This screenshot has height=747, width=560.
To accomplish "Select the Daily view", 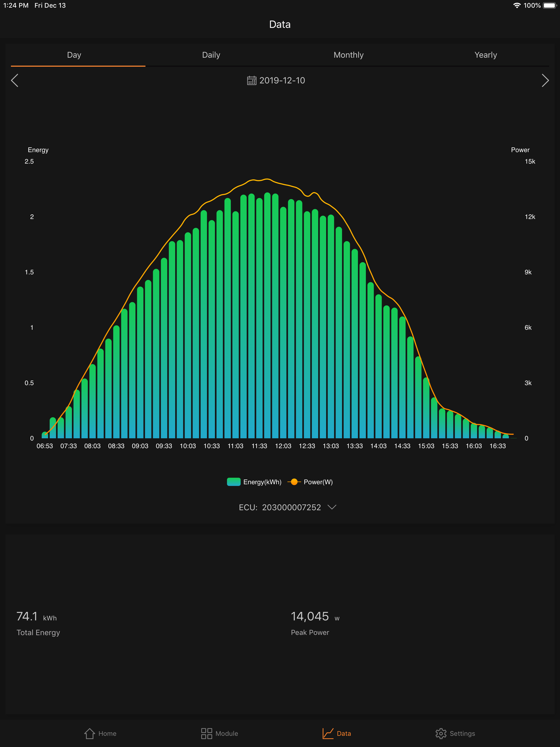I will [x=211, y=55].
